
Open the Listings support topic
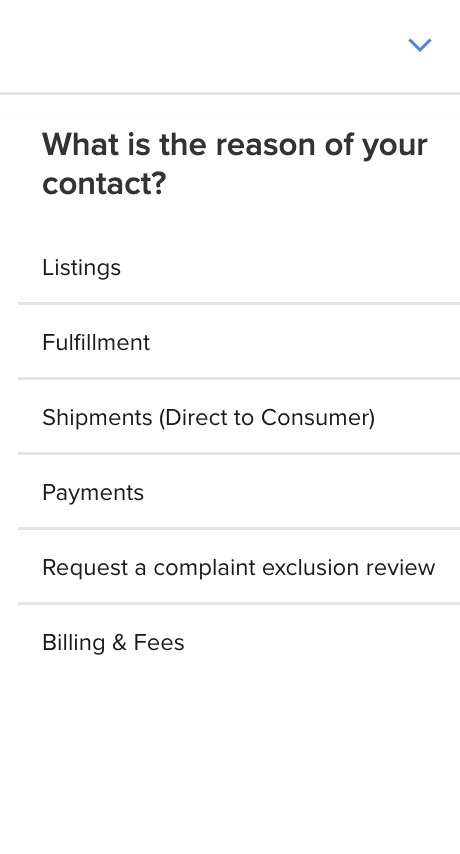(239, 267)
